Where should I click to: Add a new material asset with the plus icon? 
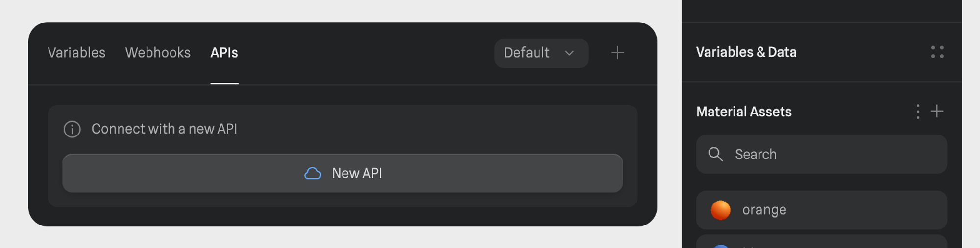point(937,112)
